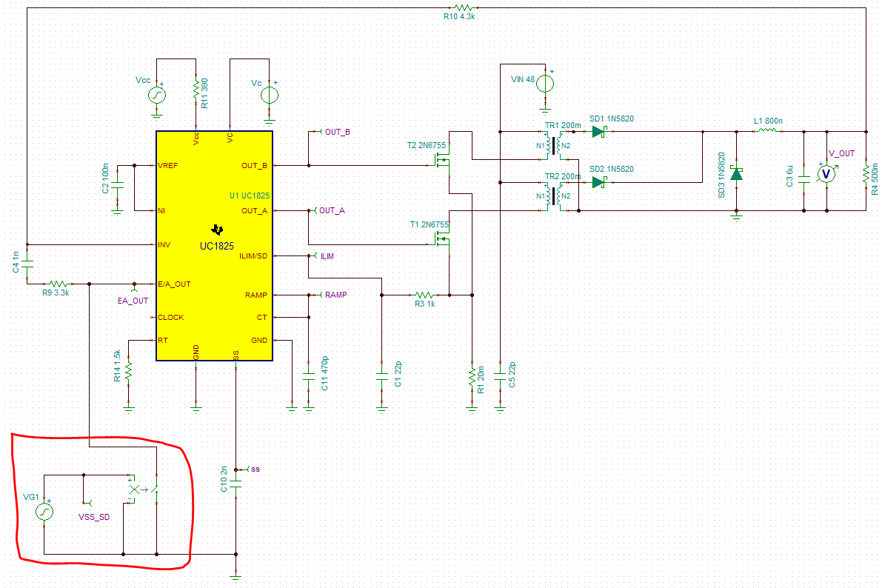Click the ILIM net label
The width and height of the screenshot is (882, 588).
[x=327, y=256]
